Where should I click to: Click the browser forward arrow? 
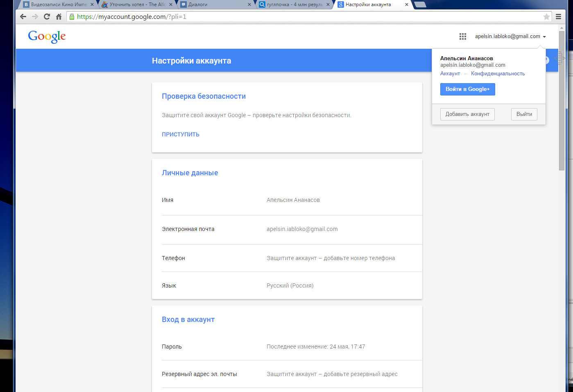click(x=35, y=17)
